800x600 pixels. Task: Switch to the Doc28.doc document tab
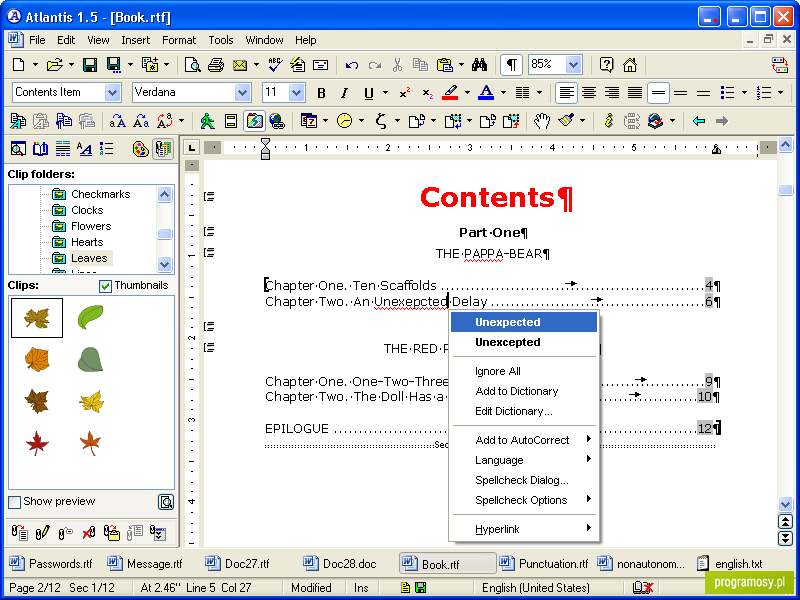click(340, 563)
